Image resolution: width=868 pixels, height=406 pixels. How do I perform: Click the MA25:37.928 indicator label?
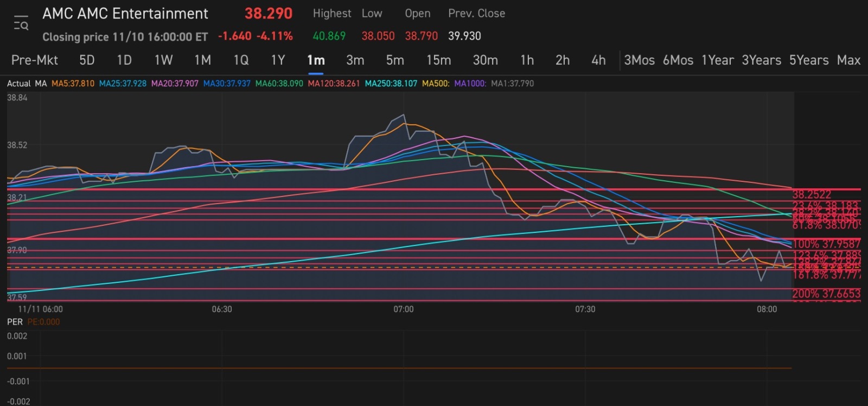[123, 84]
